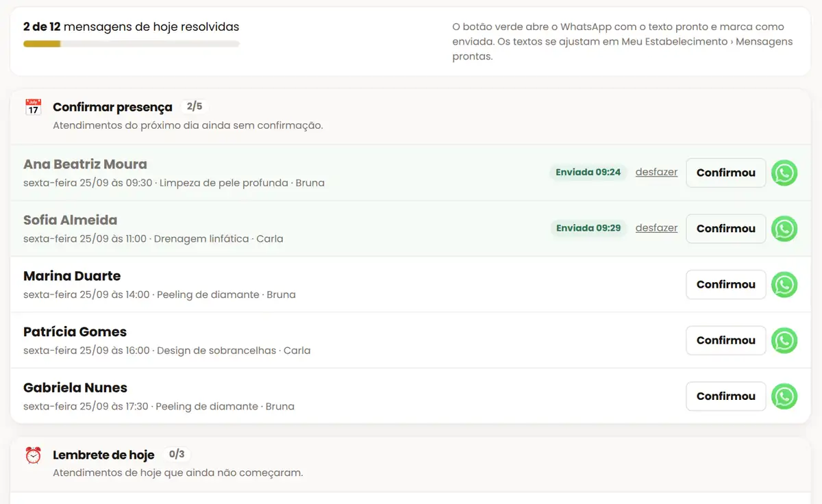822x504 pixels.
Task: Select the Lembrete de hoje heading
Action: click(x=103, y=455)
